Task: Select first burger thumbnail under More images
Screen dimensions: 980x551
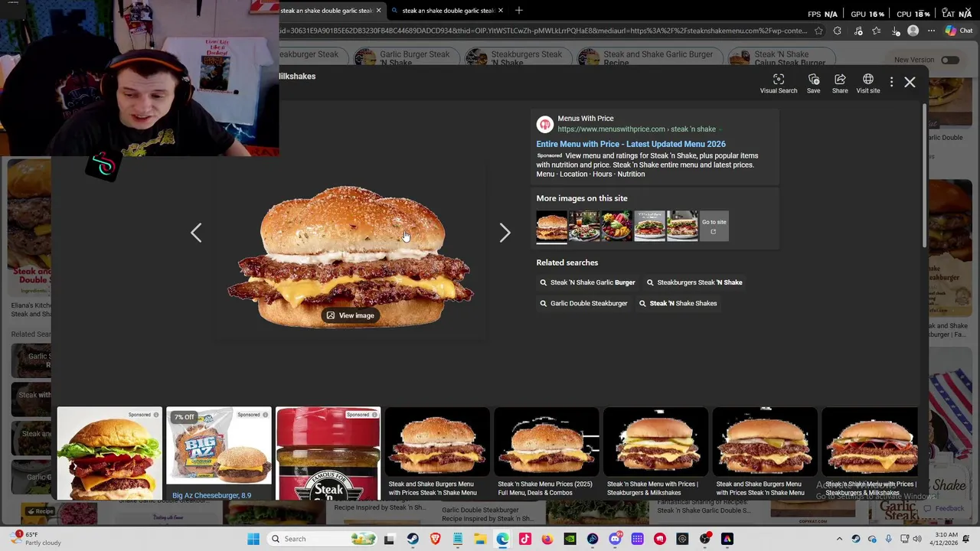Action: pyautogui.click(x=551, y=227)
